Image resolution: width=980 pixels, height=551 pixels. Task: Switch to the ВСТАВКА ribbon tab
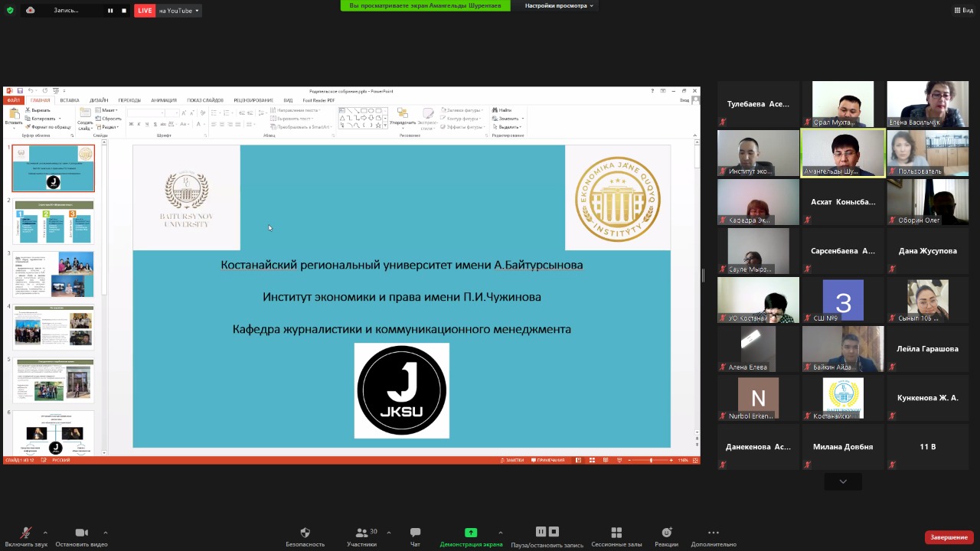coord(70,100)
